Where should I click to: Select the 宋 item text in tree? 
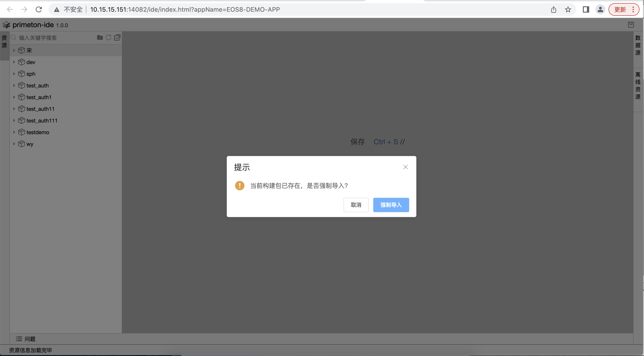click(x=29, y=51)
